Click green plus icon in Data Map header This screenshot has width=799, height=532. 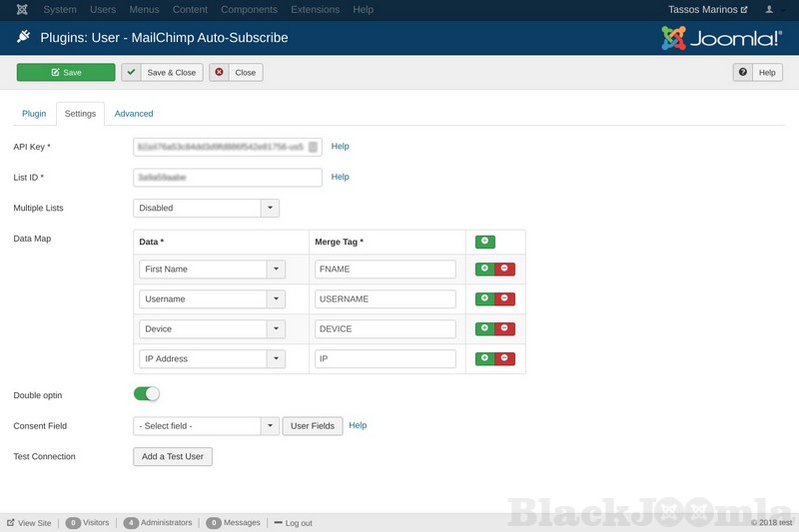point(485,242)
